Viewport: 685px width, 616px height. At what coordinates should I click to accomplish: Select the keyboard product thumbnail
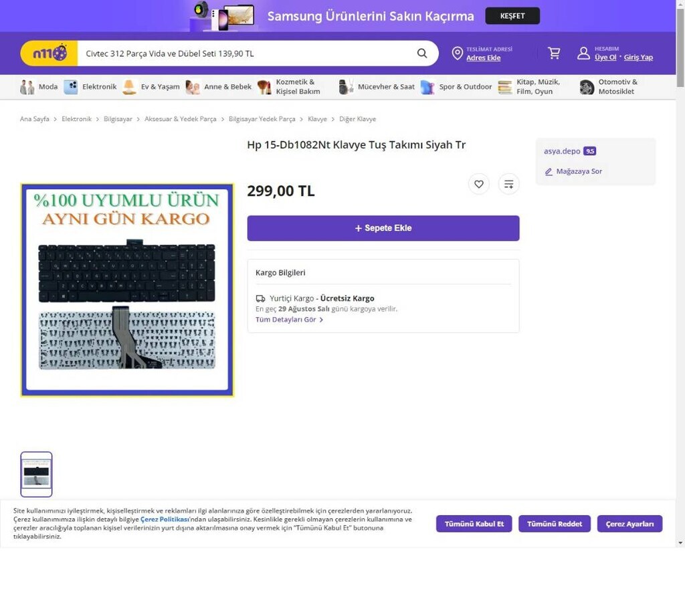tap(36, 474)
